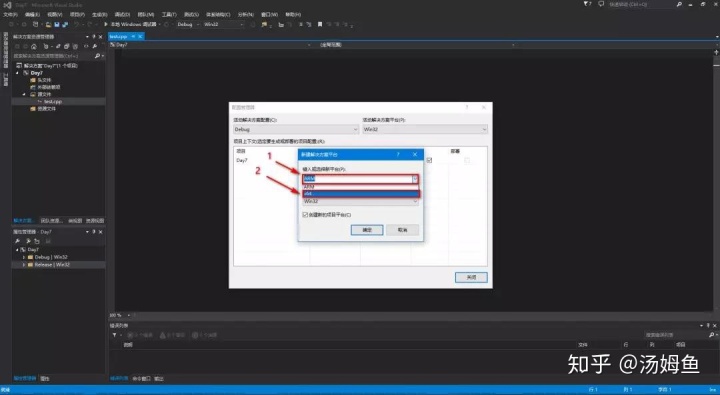Click 取消 button in new platform dialog
Viewport: 720px width, 395px height.
click(403, 230)
